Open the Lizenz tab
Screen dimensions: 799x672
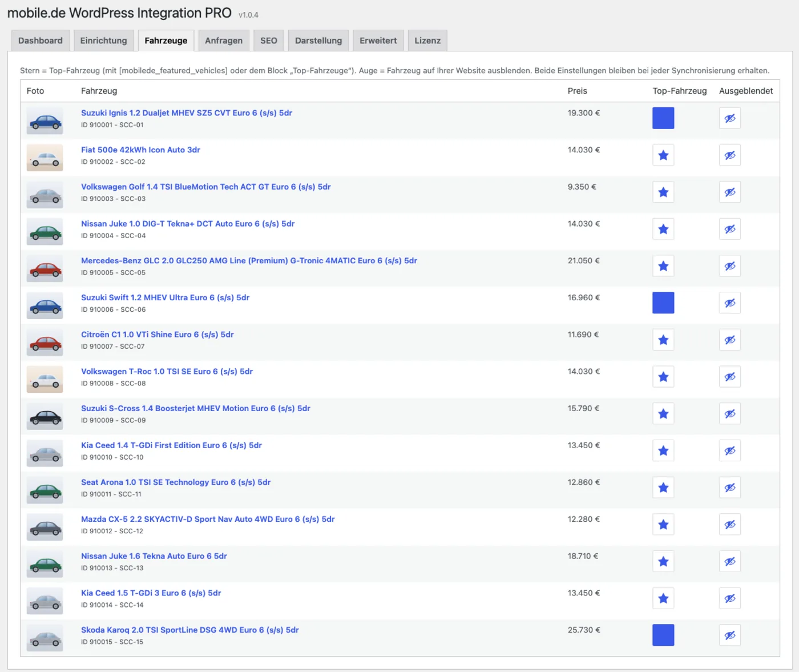(427, 41)
